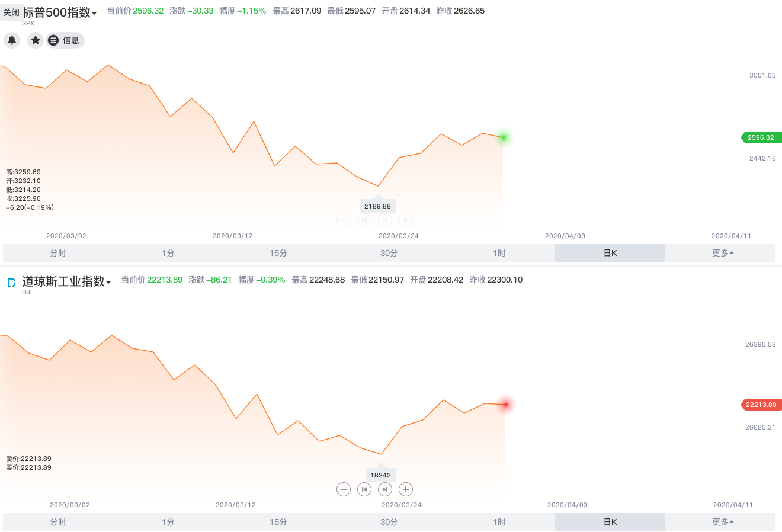782x532 pixels.
Task: Select the 分时 tab on S&P 500 chart
Action: (x=58, y=253)
